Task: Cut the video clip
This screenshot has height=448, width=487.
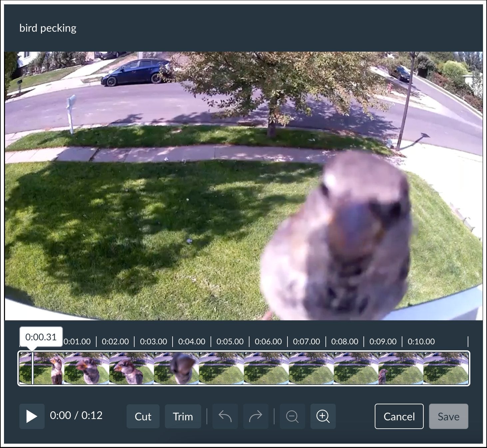Action: 143,416
